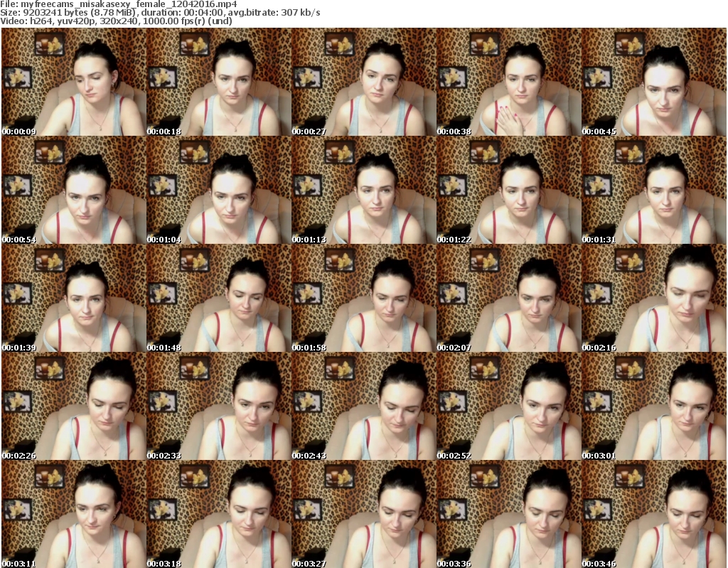The image size is (728, 568).
Task: Select the thumbnail frame at 00:00:54
Action: pyautogui.click(x=74, y=190)
